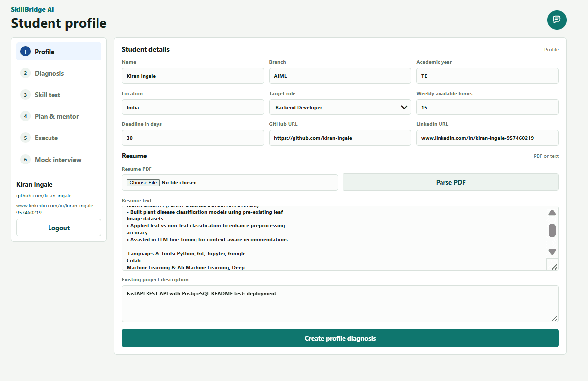Click the Resume section heading

pyautogui.click(x=134, y=156)
